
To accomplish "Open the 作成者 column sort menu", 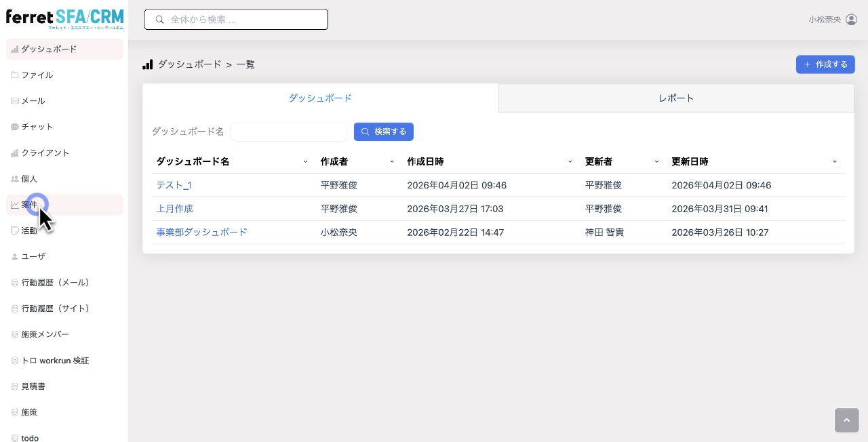I will [392, 162].
